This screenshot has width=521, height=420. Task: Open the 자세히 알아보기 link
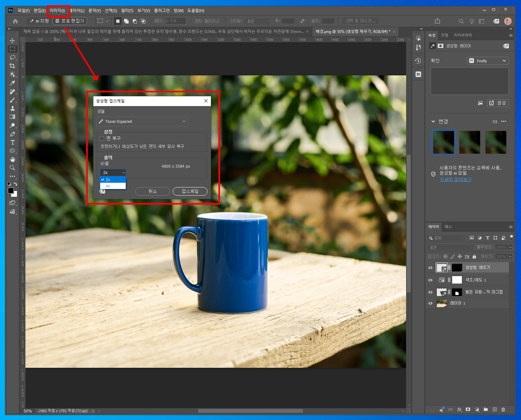tap(455, 179)
